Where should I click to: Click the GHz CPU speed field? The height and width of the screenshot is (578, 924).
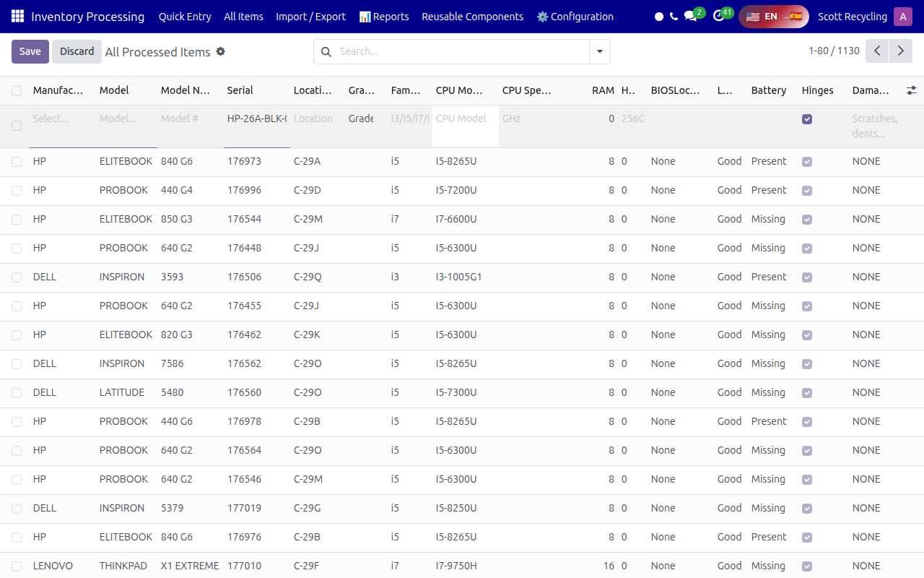[x=532, y=118]
